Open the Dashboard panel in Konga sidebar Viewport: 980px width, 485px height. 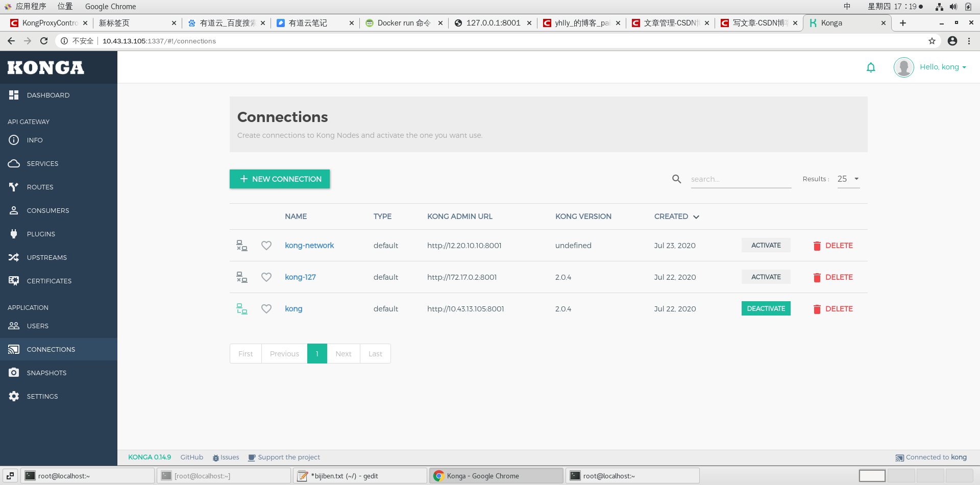48,95
